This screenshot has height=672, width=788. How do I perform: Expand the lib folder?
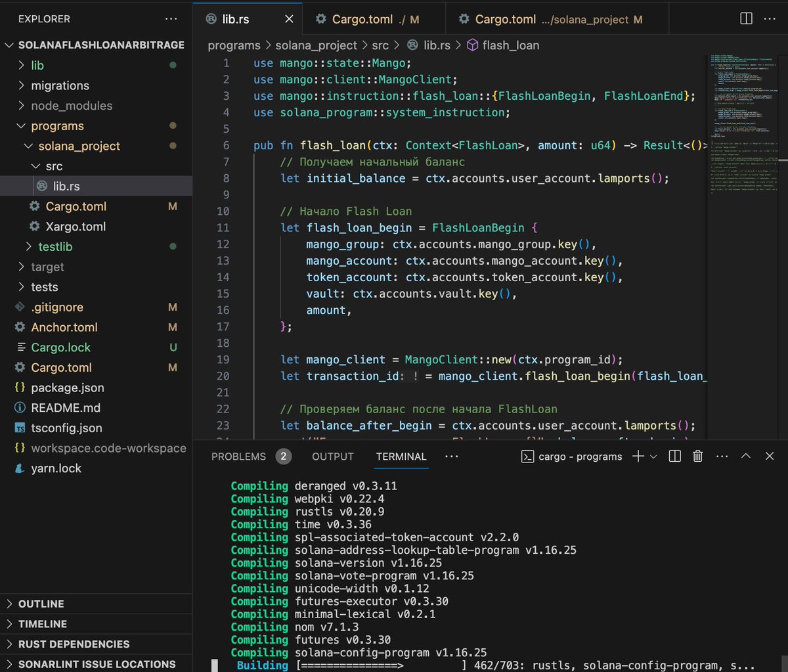pyautogui.click(x=97, y=65)
